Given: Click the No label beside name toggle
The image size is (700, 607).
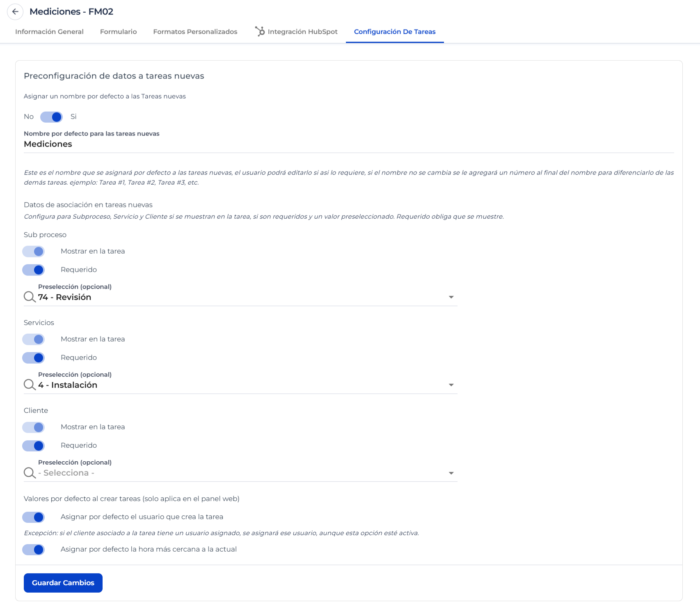Looking at the screenshot, I should click(x=29, y=117).
